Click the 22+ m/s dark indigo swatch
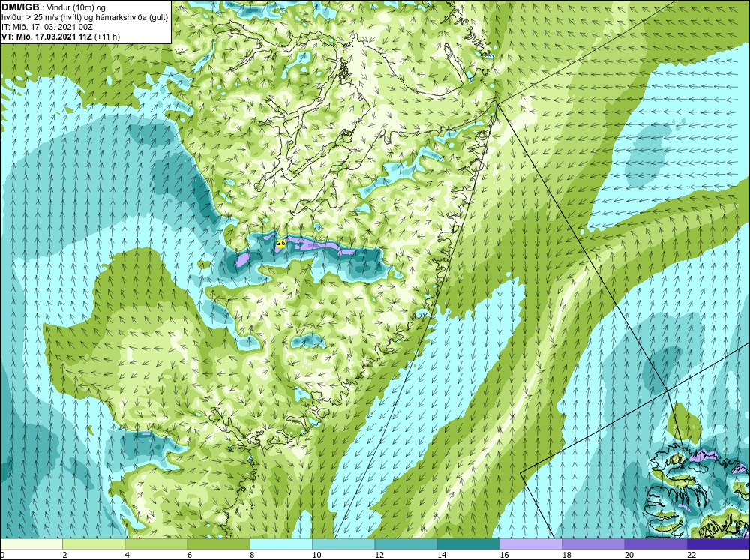This screenshot has height=560, width=750. click(718, 544)
